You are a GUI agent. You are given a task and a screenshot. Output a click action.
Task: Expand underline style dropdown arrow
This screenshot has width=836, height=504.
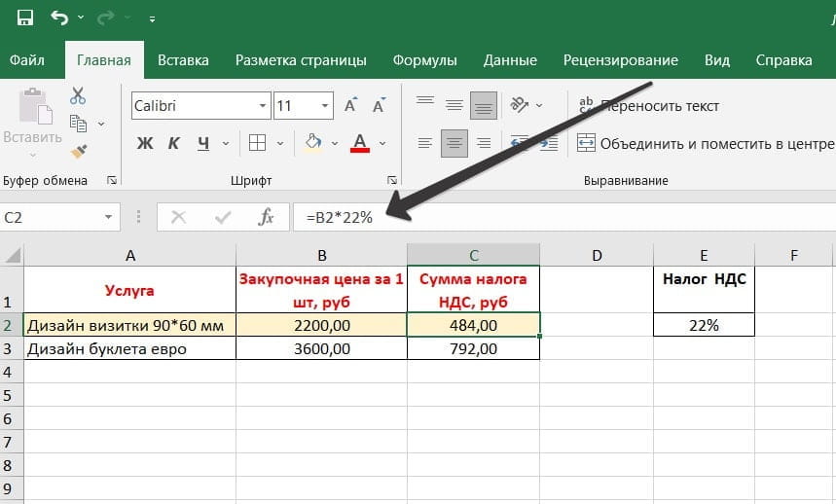[x=226, y=143]
